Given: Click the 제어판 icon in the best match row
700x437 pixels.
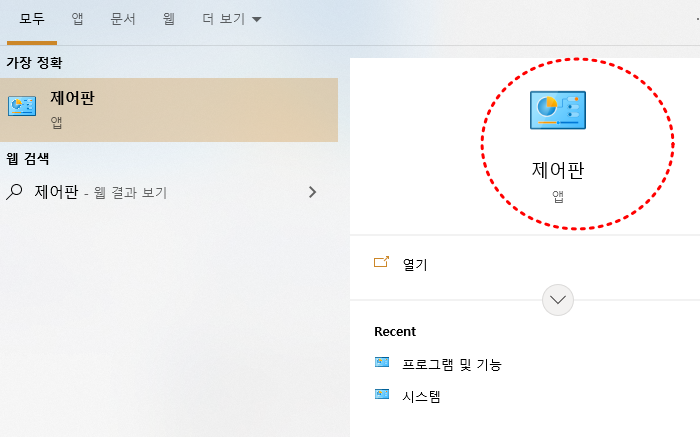Looking at the screenshot, I should pyautogui.click(x=22, y=106).
